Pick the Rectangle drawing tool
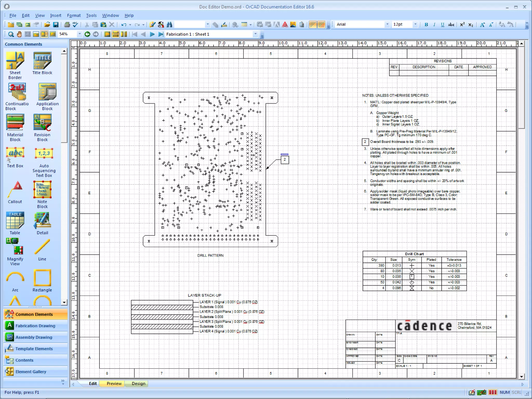Image resolution: width=532 pixels, height=399 pixels. (x=42, y=281)
